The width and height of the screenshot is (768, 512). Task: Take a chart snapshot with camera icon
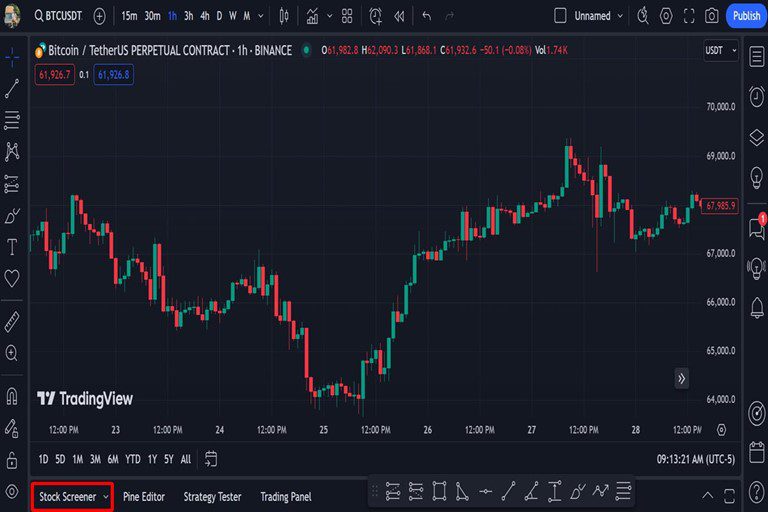[x=712, y=16]
